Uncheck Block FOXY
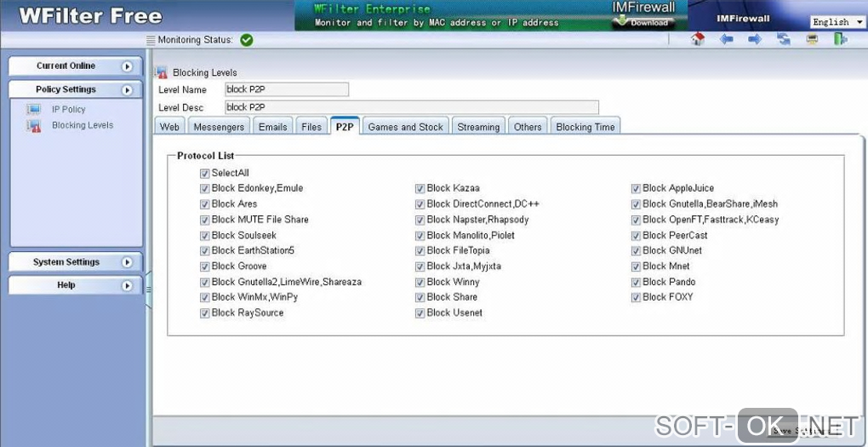 coord(636,298)
